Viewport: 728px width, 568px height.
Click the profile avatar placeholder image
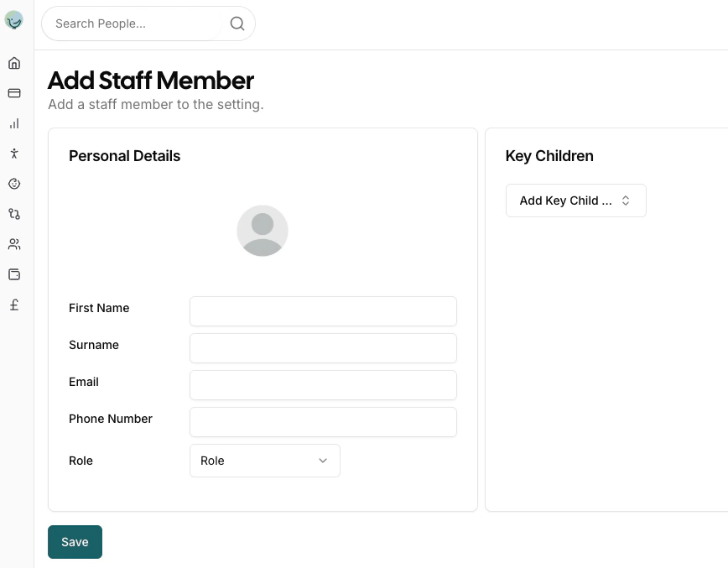click(263, 230)
